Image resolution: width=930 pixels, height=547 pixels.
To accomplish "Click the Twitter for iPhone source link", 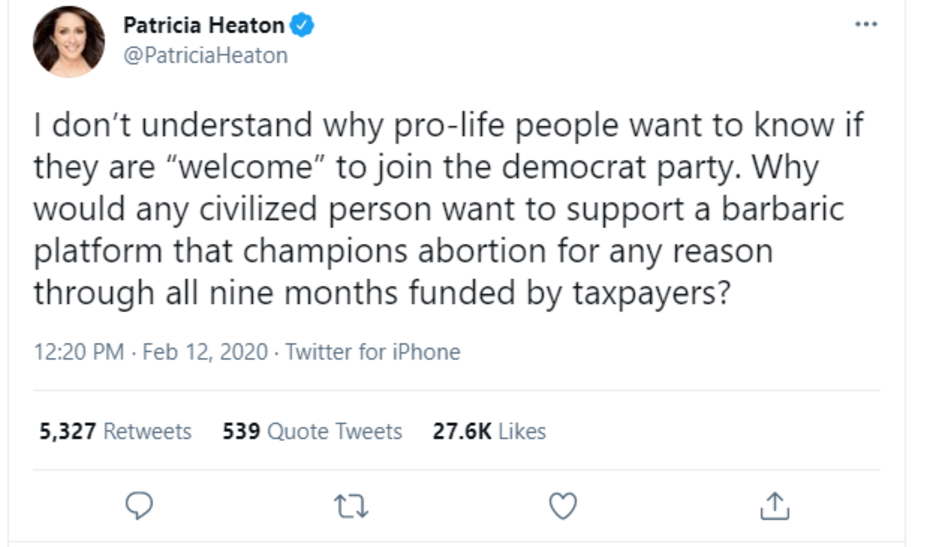I will pos(373,352).
